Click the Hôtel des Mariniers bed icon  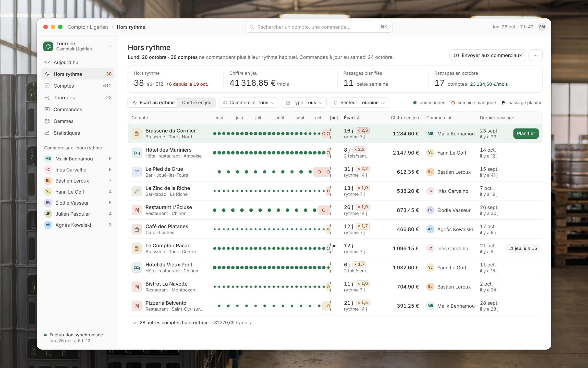137,153
